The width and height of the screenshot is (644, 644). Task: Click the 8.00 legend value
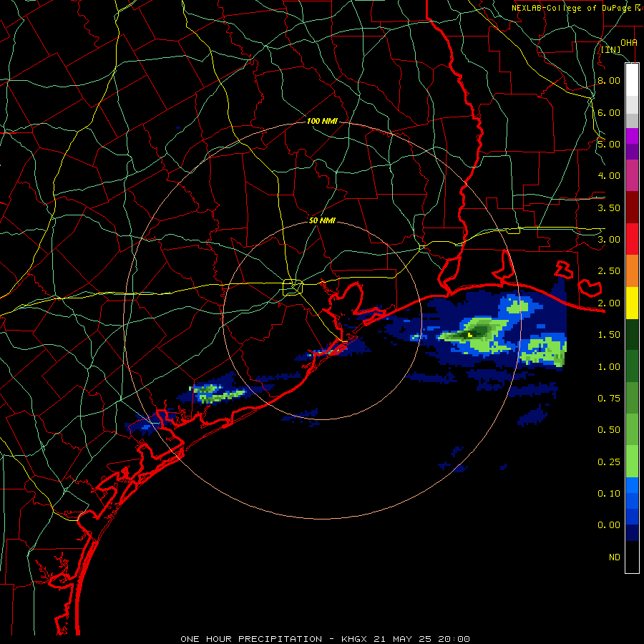tap(609, 80)
